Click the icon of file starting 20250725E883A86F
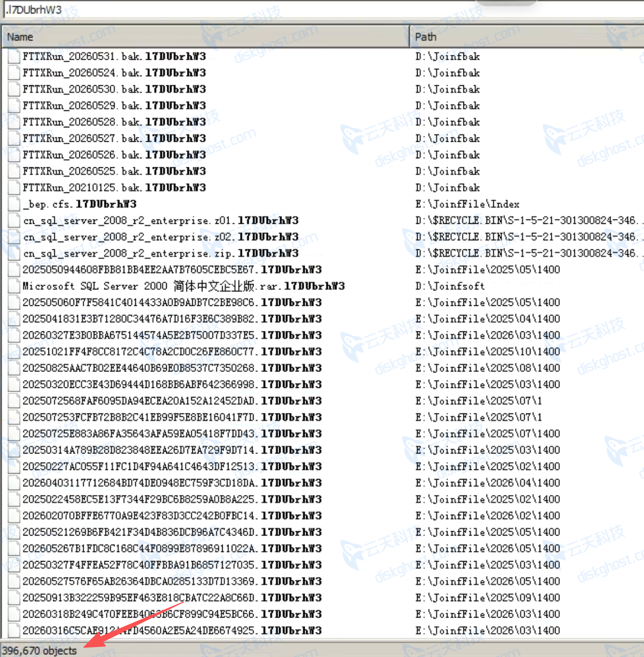Screen dimensions: 644x657 (14, 434)
